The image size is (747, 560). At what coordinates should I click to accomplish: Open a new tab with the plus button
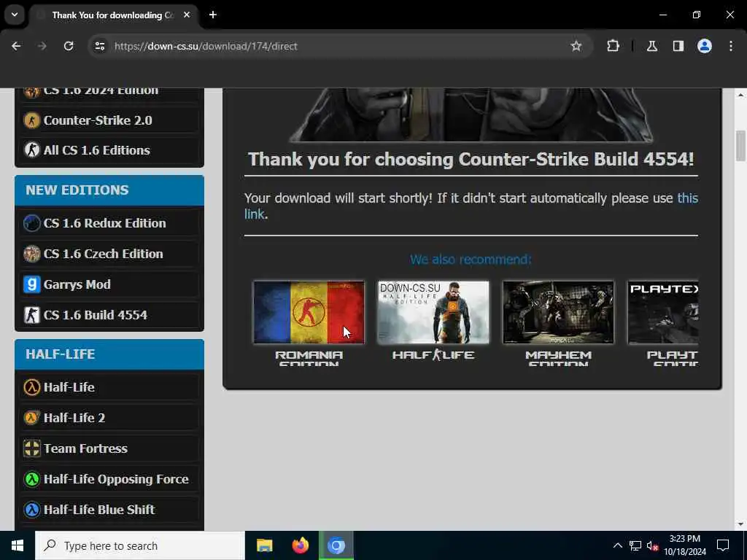point(213,15)
